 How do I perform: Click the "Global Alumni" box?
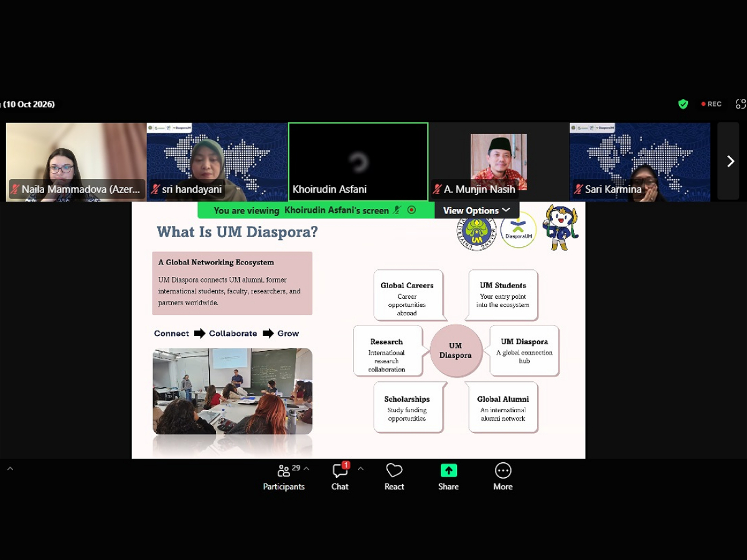(x=503, y=407)
